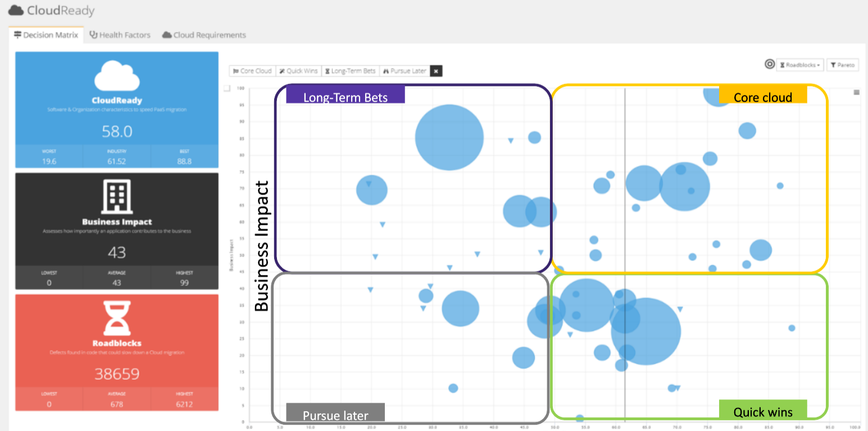Filter chart by Core Cloud
Image resolution: width=868 pixels, height=431 pixels.
click(x=252, y=71)
